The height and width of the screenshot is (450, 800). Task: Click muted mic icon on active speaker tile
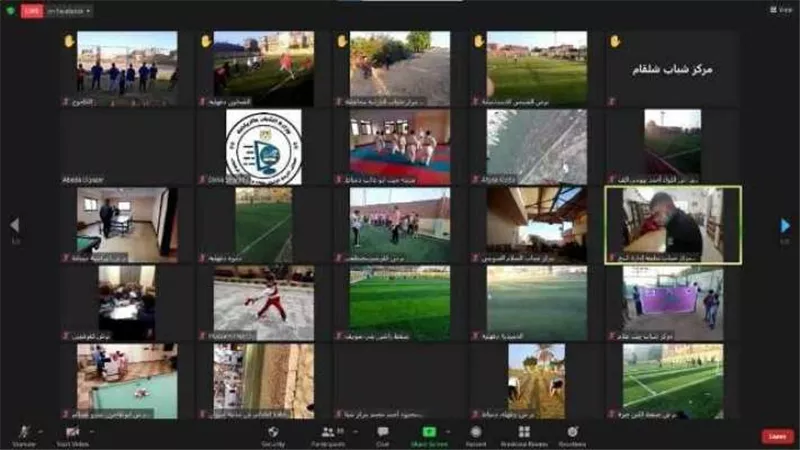[x=611, y=258]
